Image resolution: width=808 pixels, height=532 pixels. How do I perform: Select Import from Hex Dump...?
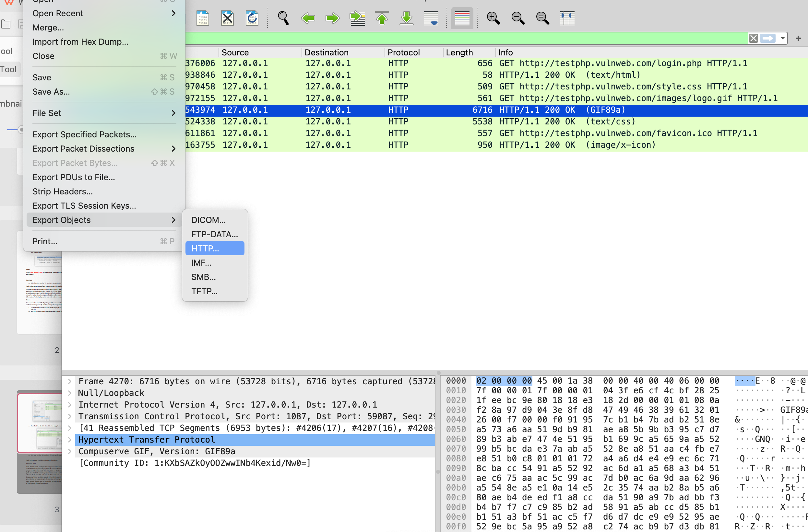[x=104, y=42]
